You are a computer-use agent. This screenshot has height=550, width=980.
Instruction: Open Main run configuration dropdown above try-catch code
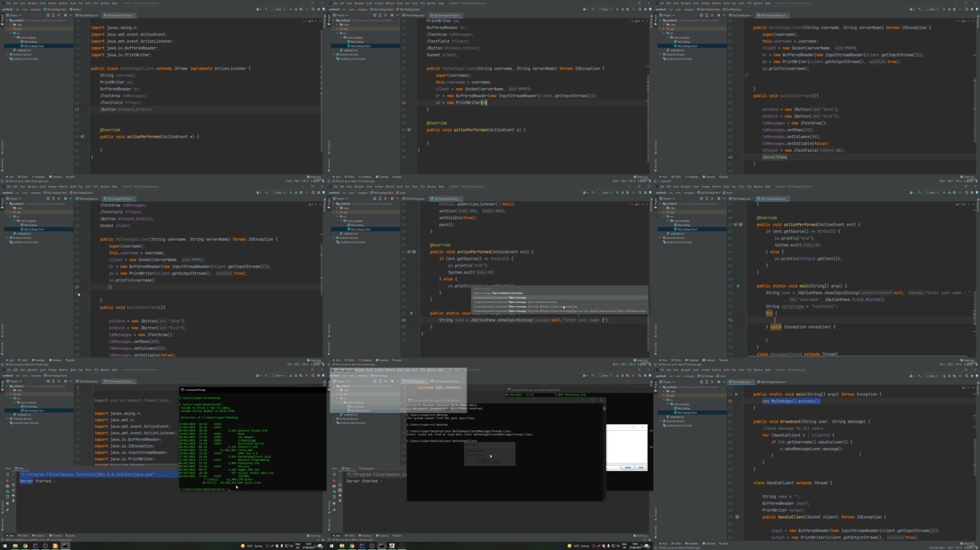click(x=933, y=193)
